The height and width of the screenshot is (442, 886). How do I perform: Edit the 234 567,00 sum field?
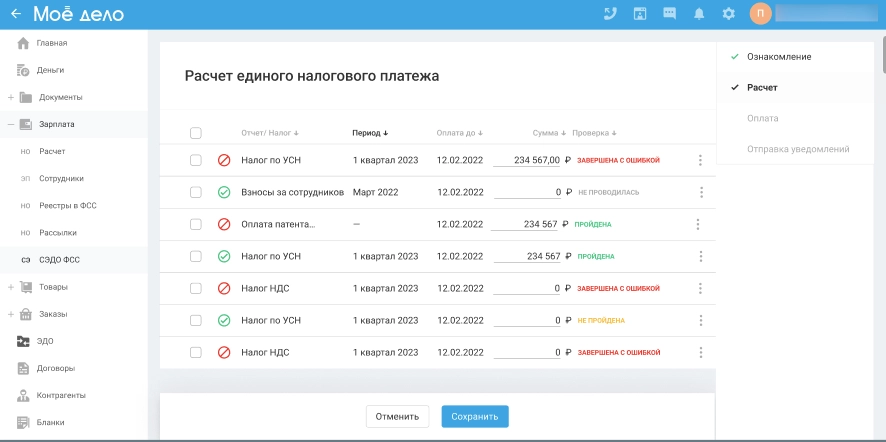[x=527, y=161]
